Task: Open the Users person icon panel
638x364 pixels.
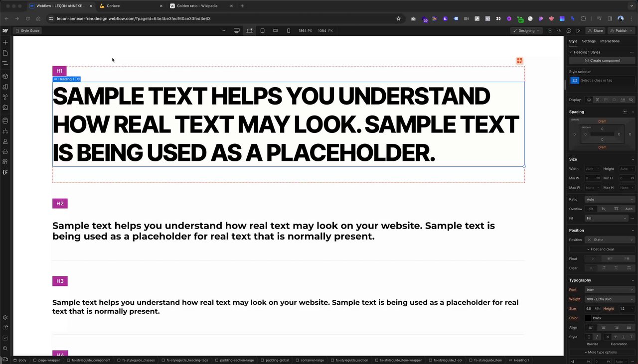Action: [5, 141]
